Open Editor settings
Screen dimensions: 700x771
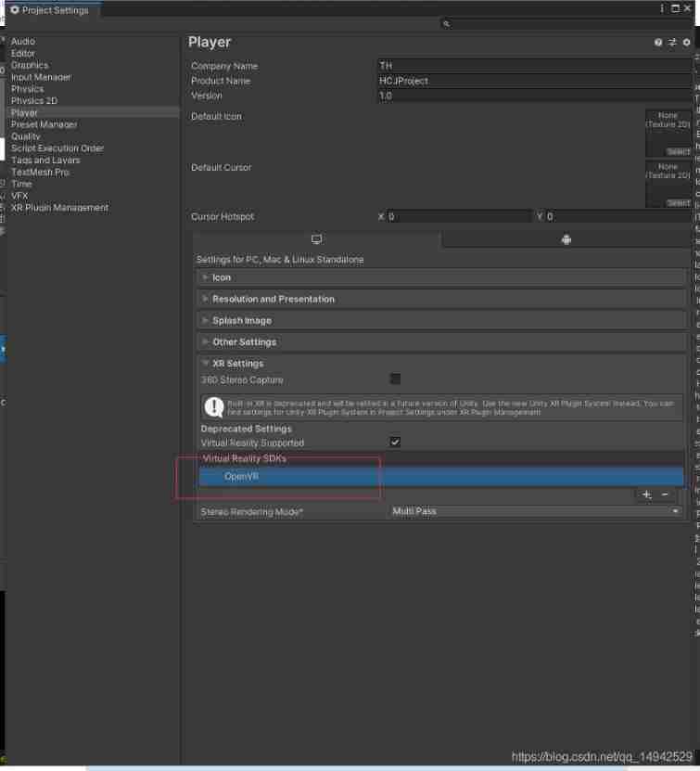[x=23, y=53]
